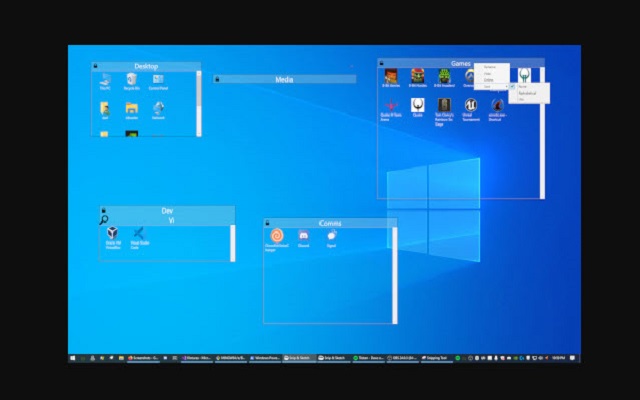Switch to the OBS taskbar window
This screenshot has height=400, width=640.
click(402, 358)
